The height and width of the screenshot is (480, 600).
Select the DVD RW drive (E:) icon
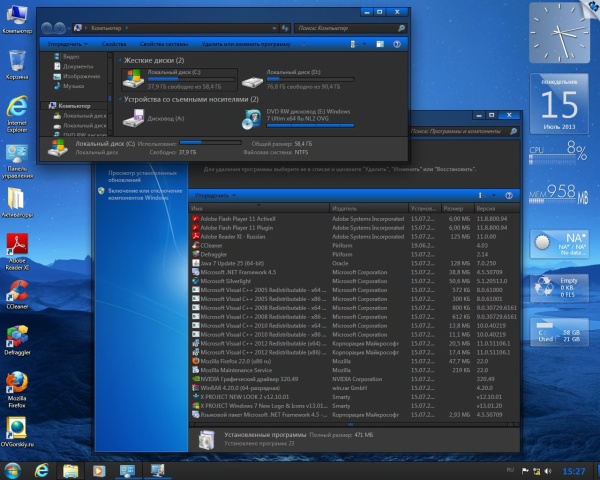point(254,119)
